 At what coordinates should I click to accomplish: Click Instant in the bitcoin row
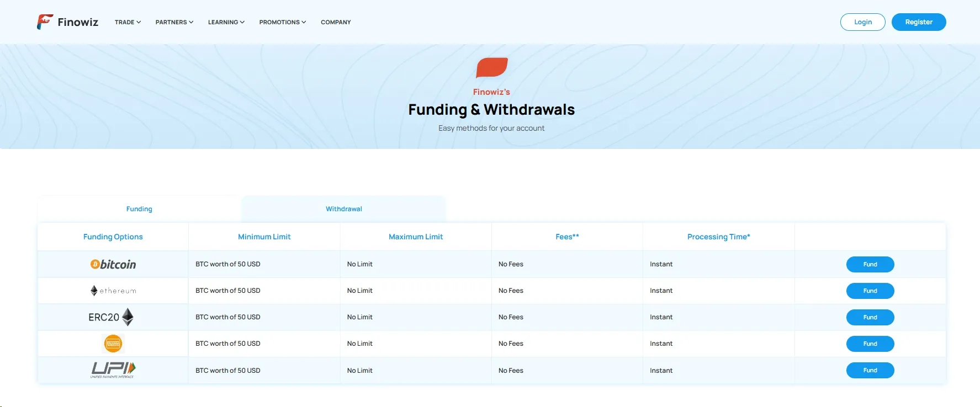pos(661,264)
